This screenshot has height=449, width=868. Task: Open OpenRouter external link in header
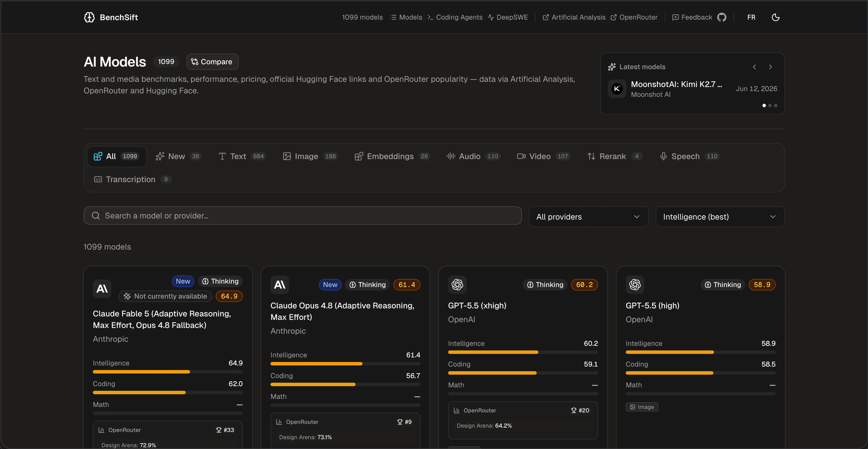(634, 17)
